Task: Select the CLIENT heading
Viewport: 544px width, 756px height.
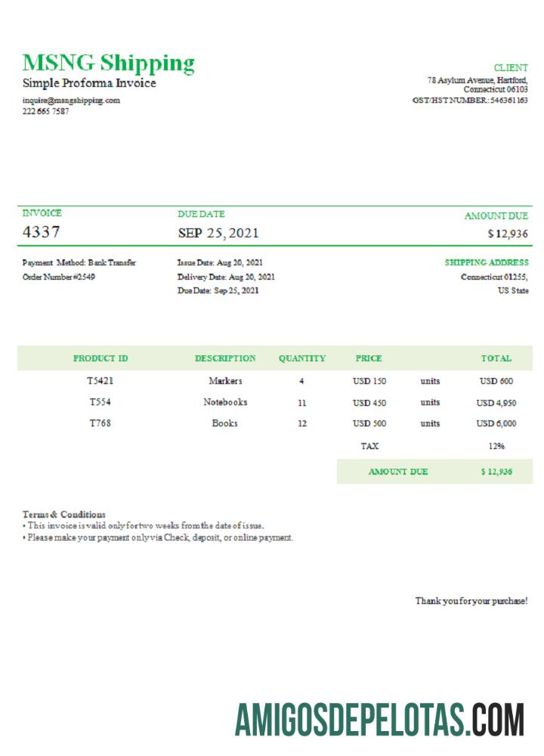Action: click(511, 68)
